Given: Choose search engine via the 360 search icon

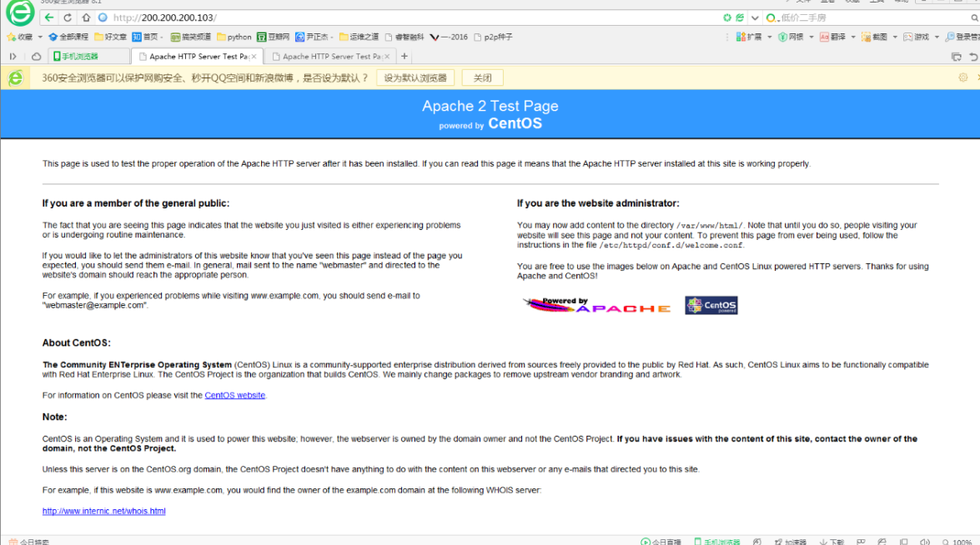Looking at the screenshot, I should 771,17.
